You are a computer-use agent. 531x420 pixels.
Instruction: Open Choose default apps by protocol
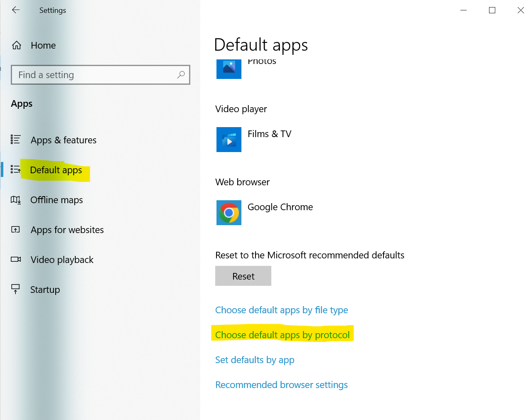tap(282, 335)
